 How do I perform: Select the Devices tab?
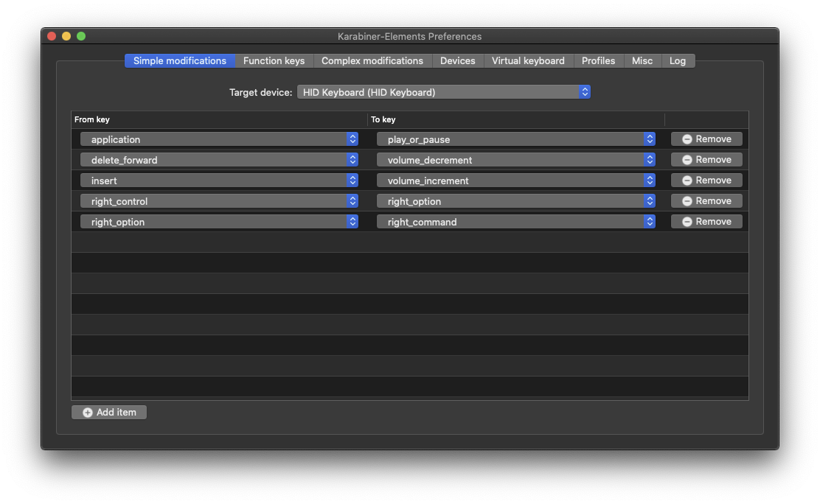point(458,60)
